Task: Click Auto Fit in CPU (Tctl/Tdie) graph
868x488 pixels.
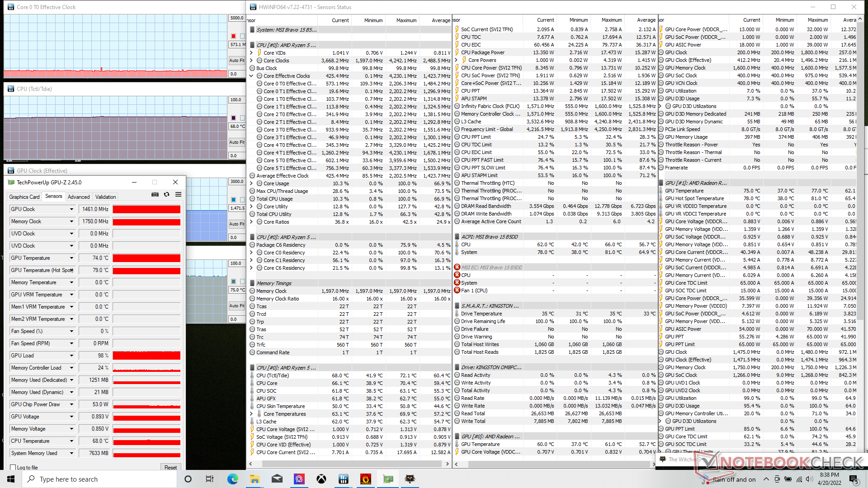Action: point(236,142)
